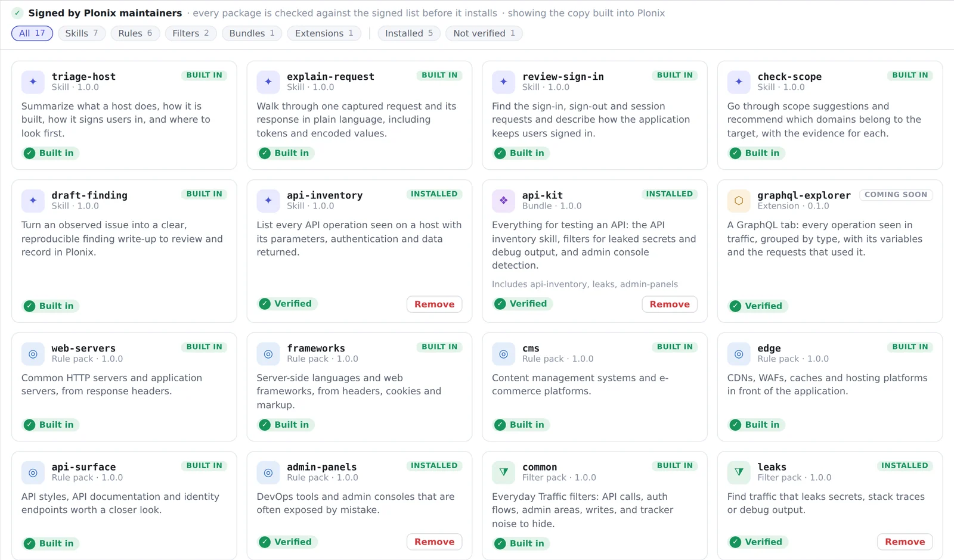Image resolution: width=954 pixels, height=560 pixels.
Task: Click the explain-request skill icon
Action: pos(268,82)
